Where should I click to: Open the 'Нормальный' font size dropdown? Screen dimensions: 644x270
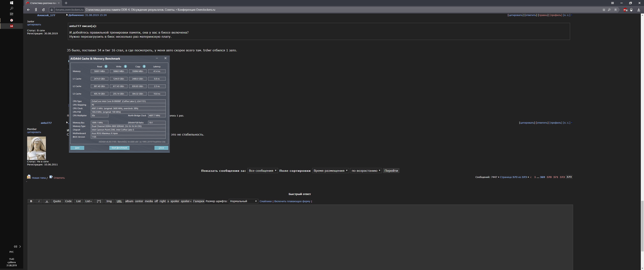243,201
